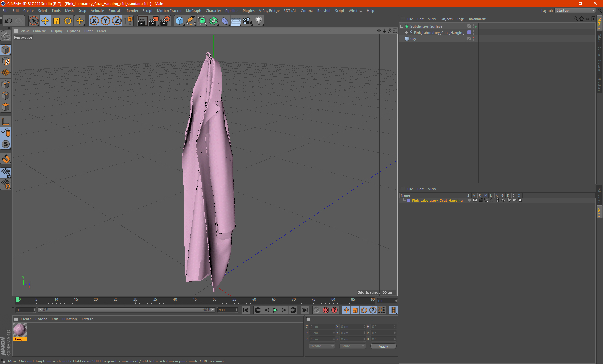The width and height of the screenshot is (603, 364).
Task: Switch to Model mode
Action: click(x=6, y=50)
